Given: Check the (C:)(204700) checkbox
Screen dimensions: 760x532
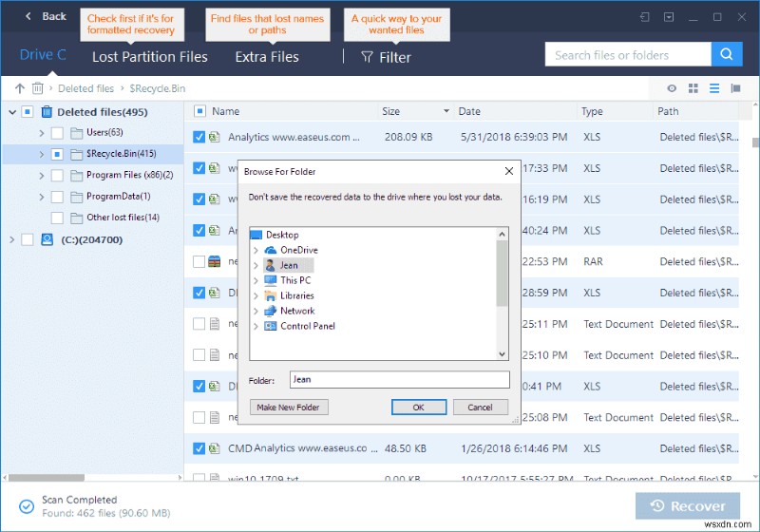Looking at the screenshot, I should tap(28, 239).
